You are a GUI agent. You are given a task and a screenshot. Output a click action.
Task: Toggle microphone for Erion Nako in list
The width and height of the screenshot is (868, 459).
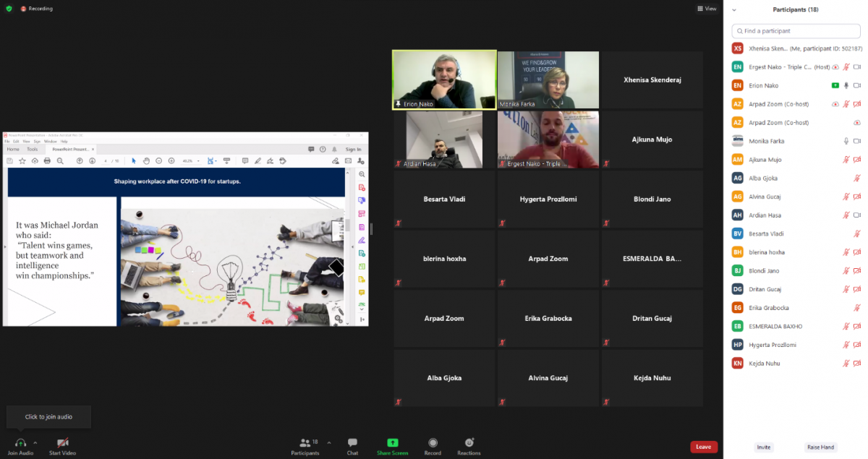[x=846, y=85]
